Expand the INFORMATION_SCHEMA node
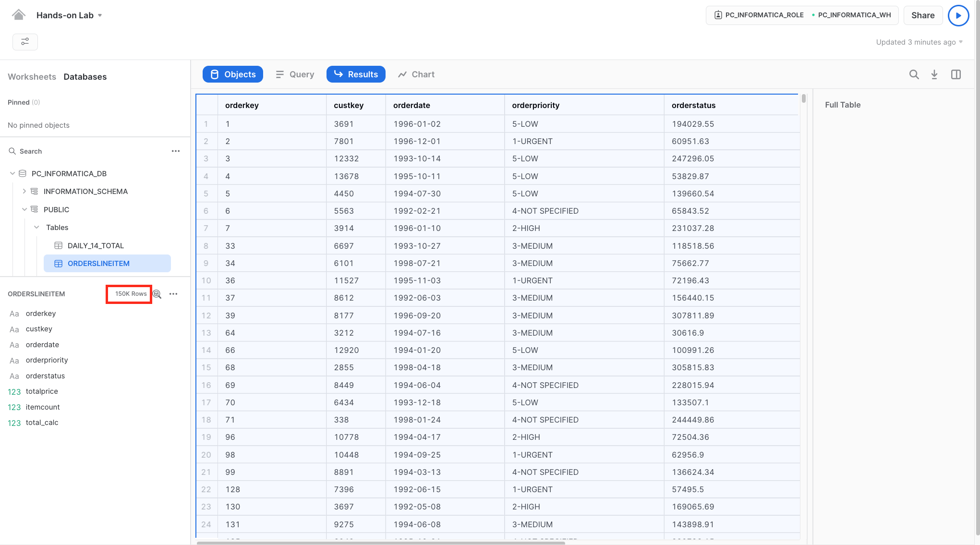Image resolution: width=980 pixels, height=545 pixels. [x=24, y=191]
